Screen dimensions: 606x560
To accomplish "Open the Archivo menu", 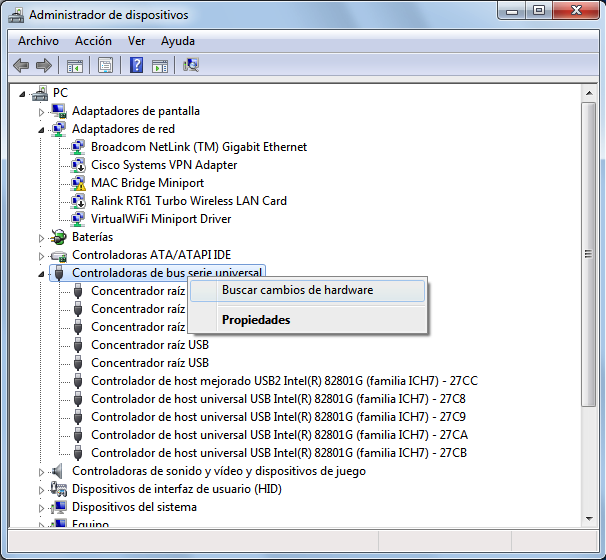I will click(x=38, y=41).
